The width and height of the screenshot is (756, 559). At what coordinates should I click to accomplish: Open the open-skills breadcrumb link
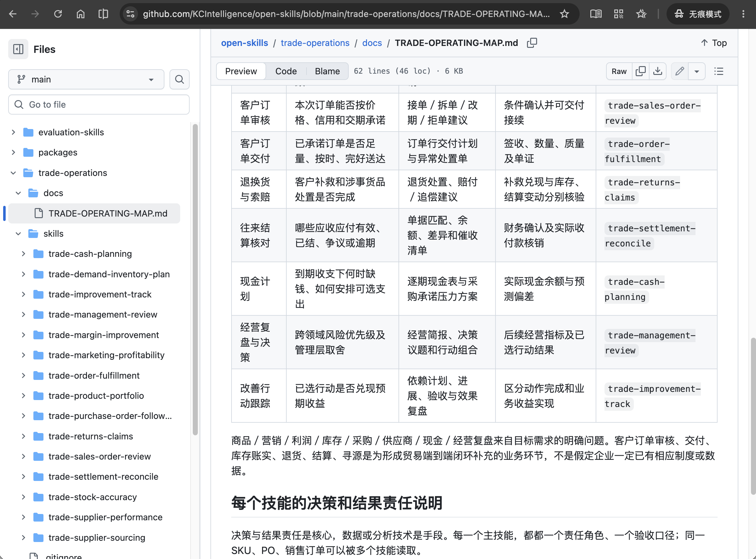click(244, 43)
